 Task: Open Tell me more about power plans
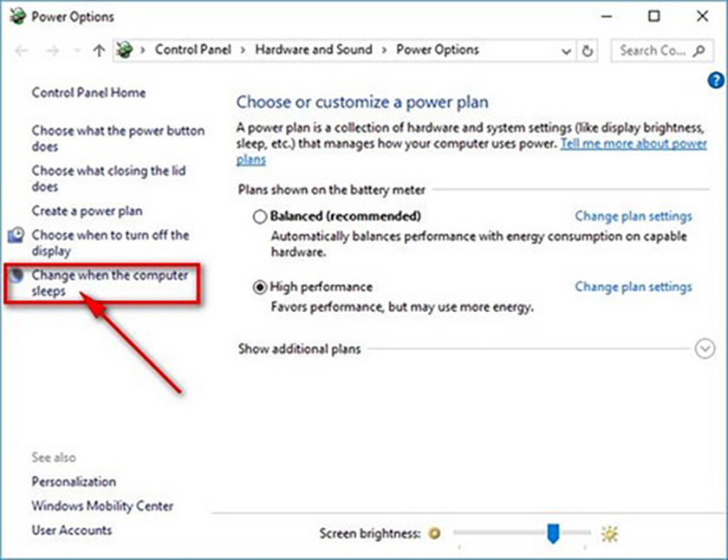(634, 144)
